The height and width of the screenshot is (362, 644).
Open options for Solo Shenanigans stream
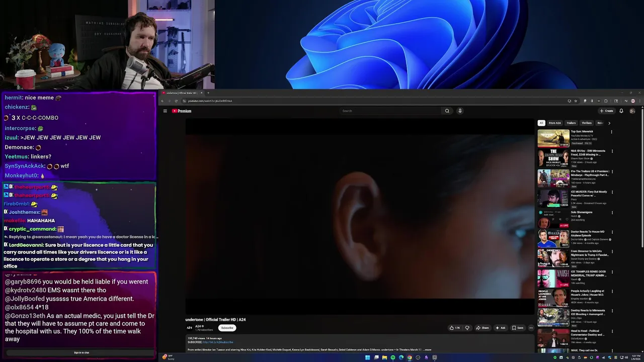point(612,213)
